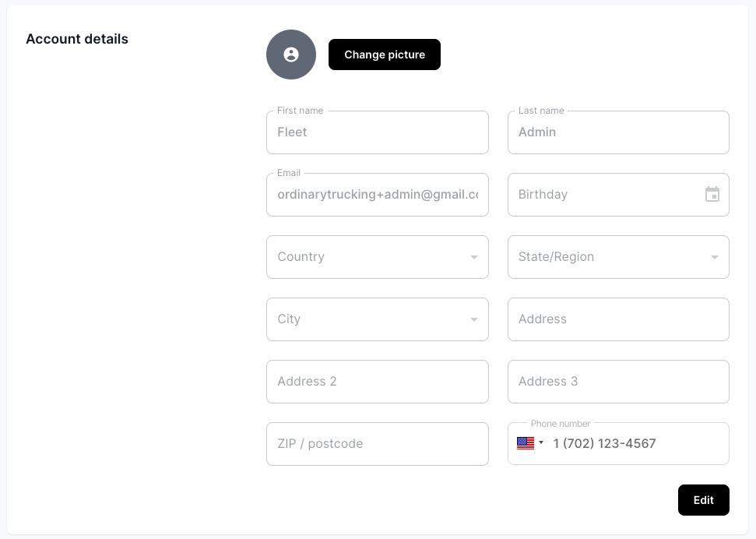Select the Email input field
This screenshot has height=539, width=756.
point(378,195)
